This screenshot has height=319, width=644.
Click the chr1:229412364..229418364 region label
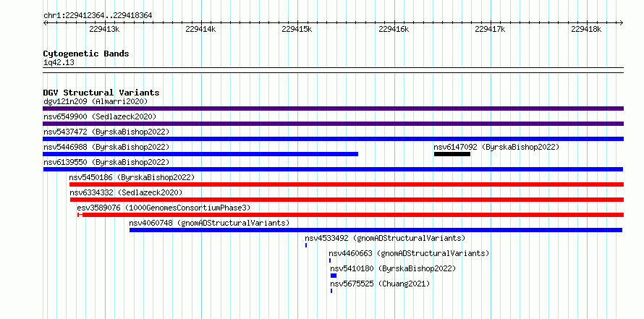(x=98, y=16)
